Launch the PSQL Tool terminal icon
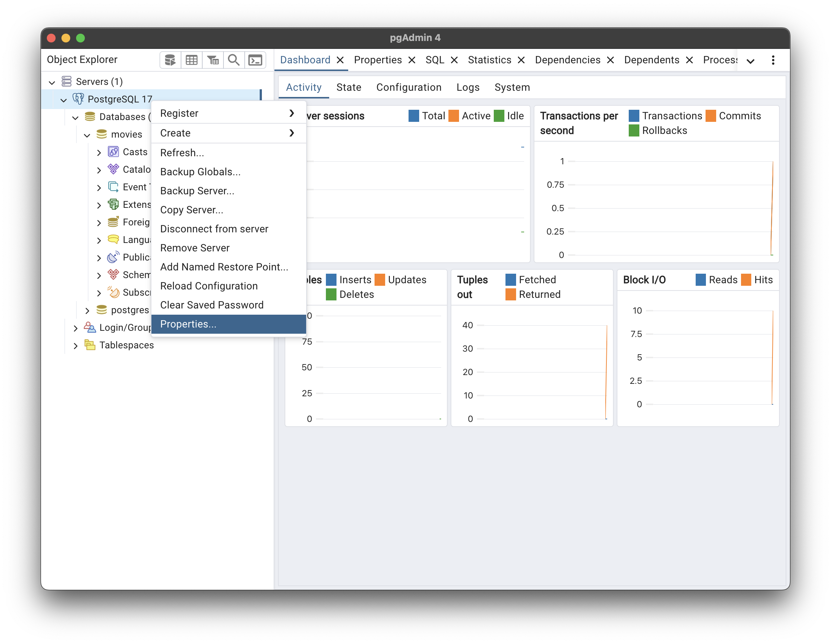831x644 pixels. pos(255,60)
